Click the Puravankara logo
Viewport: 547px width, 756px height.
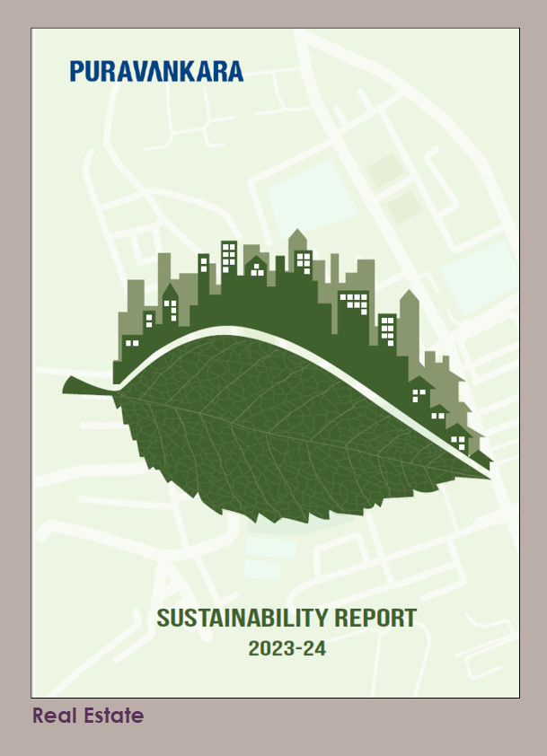click(156, 70)
